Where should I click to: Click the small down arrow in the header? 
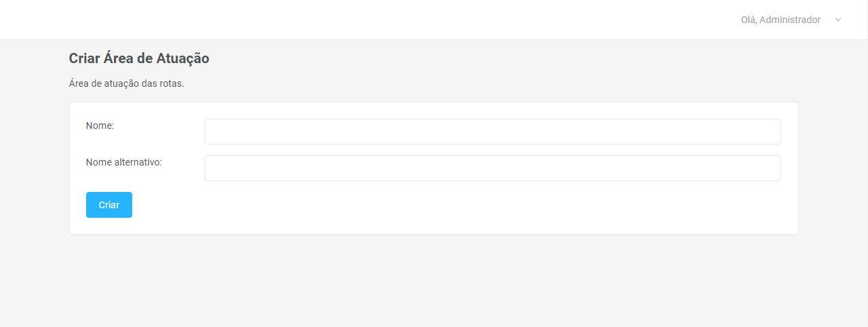838,20
